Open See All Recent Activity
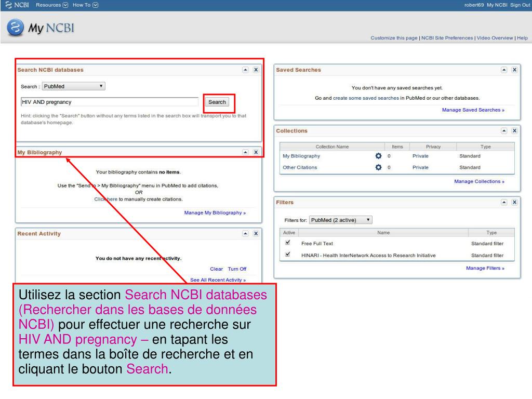532x399 pixels. [218, 280]
